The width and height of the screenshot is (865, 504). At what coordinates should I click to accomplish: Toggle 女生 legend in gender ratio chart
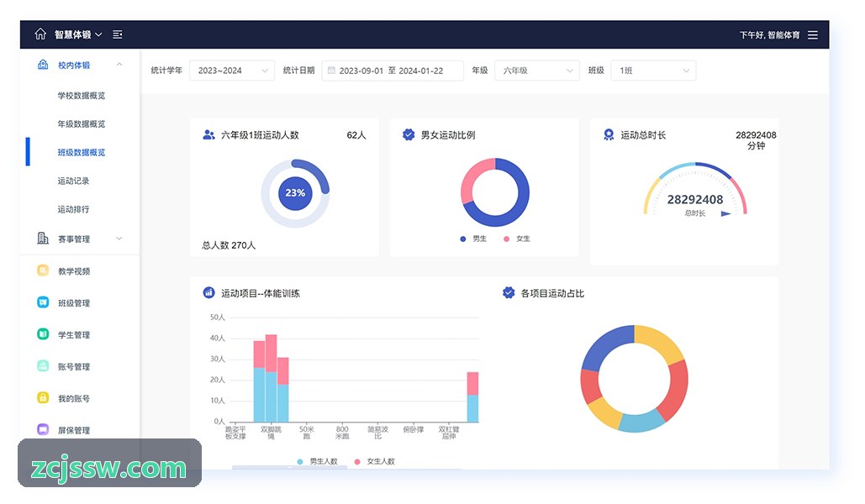[517, 239]
